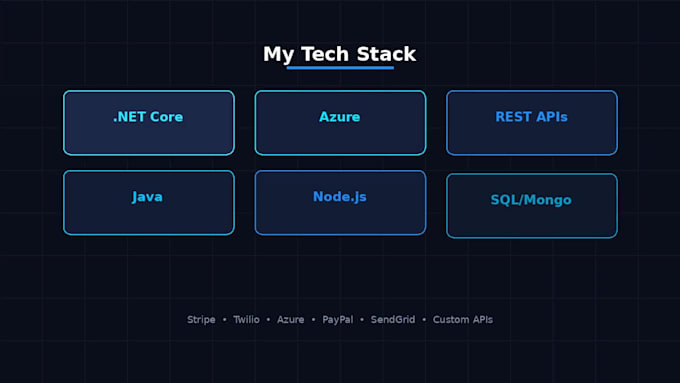Select the SQL/Mongo card

[532, 206]
